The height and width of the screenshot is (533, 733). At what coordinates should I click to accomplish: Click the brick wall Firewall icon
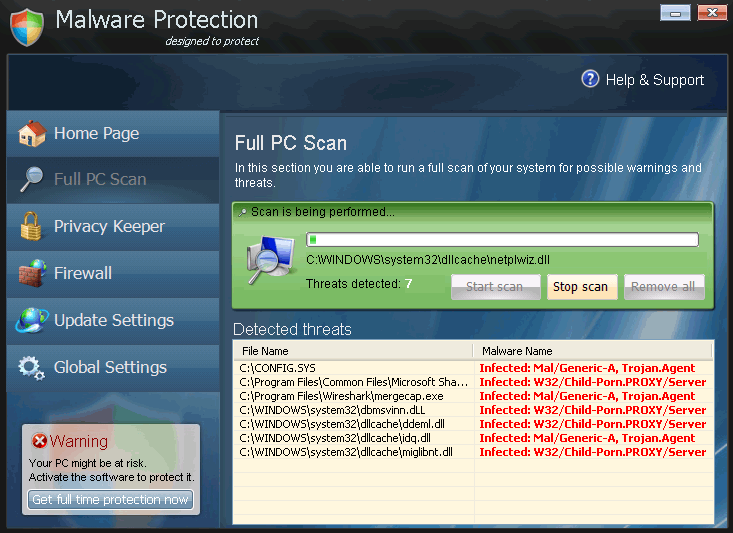coord(32,273)
